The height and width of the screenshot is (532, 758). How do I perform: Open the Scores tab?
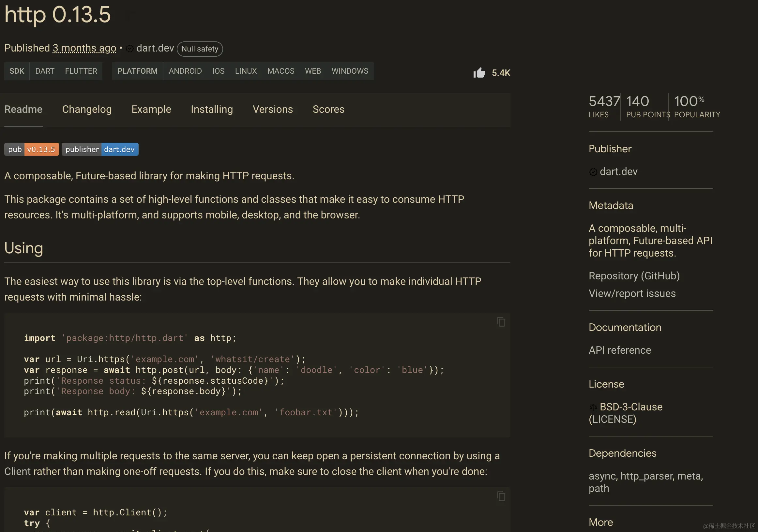(x=328, y=109)
